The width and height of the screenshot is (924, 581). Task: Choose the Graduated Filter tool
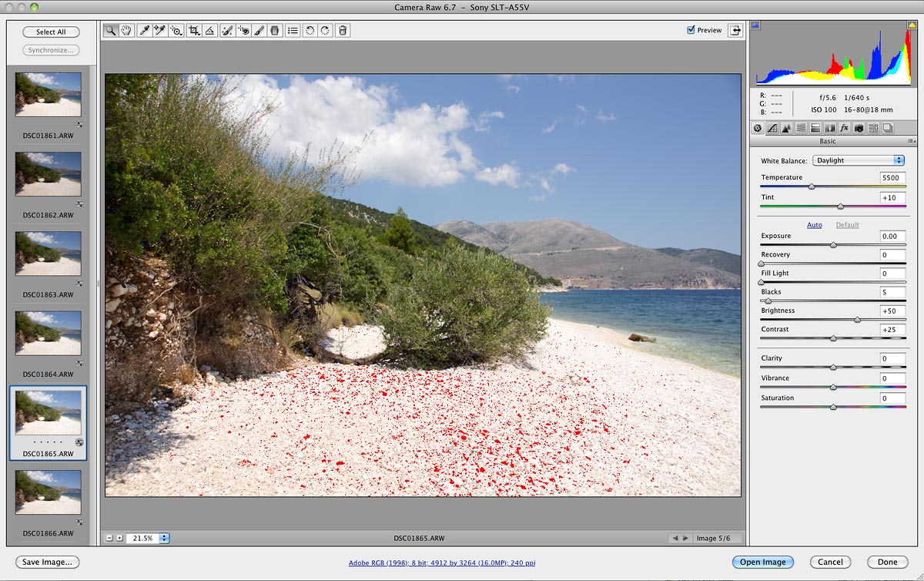click(x=274, y=31)
